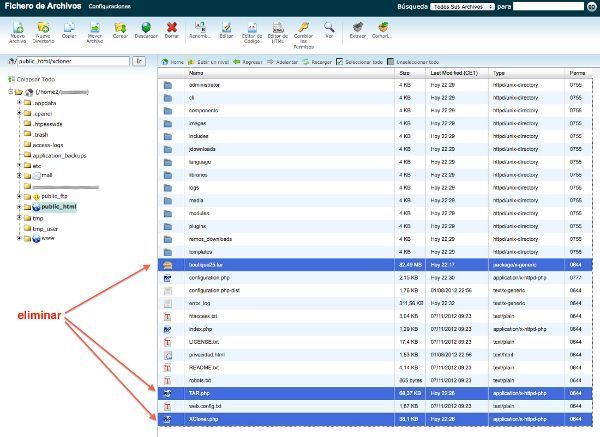Click the Descargar download icon
600x437 pixels.
(146, 28)
